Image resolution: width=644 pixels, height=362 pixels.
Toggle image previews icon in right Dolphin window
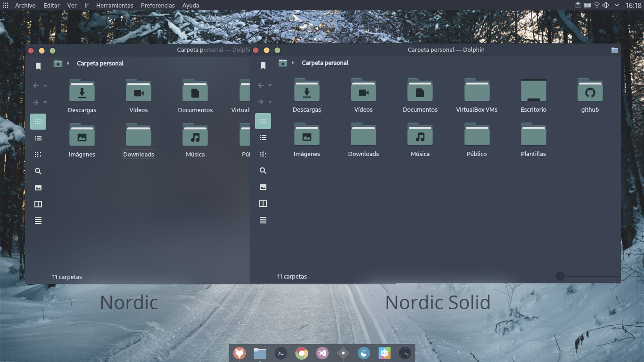(263, 187)
